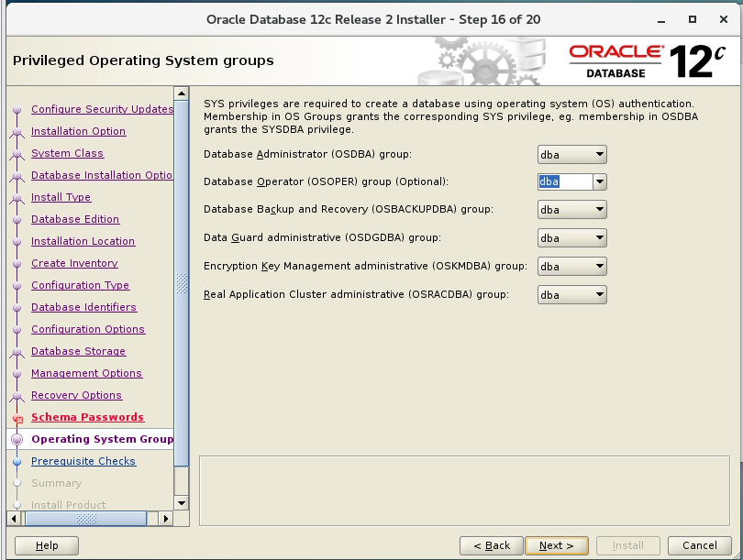Click the Install Type step marker
This screenshot has width=743, height=560.
[x=17, y=198]
